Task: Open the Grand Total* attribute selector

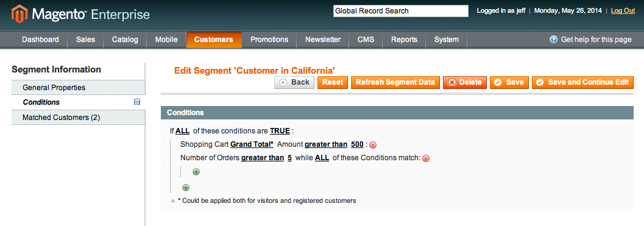Action: [252, 144]
